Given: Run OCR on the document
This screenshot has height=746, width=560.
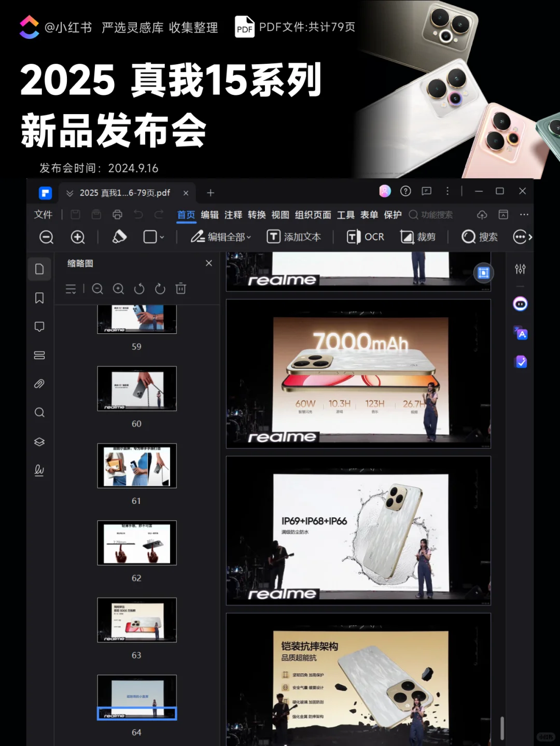Looking at the screenshot, I should point(365,237).
